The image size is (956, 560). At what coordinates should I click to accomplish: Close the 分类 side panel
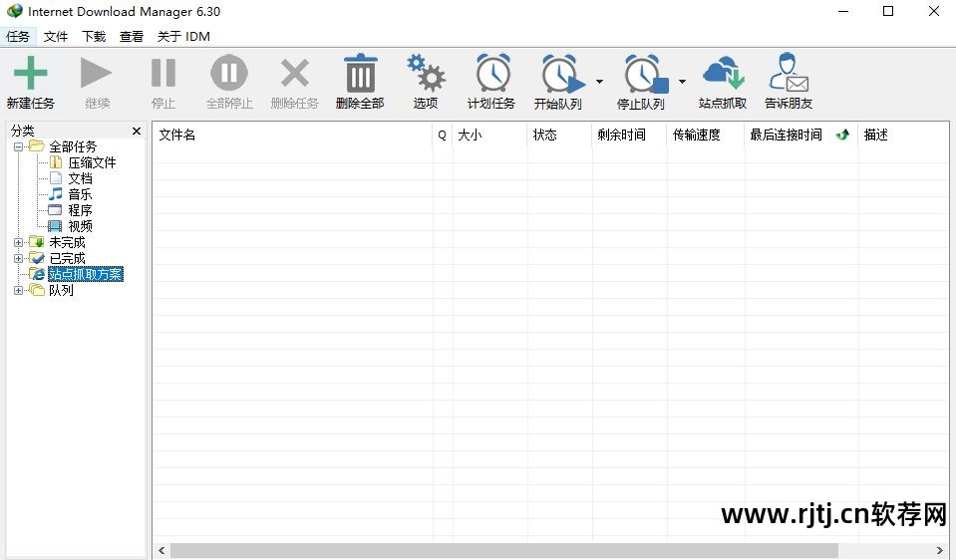[137, 131]
